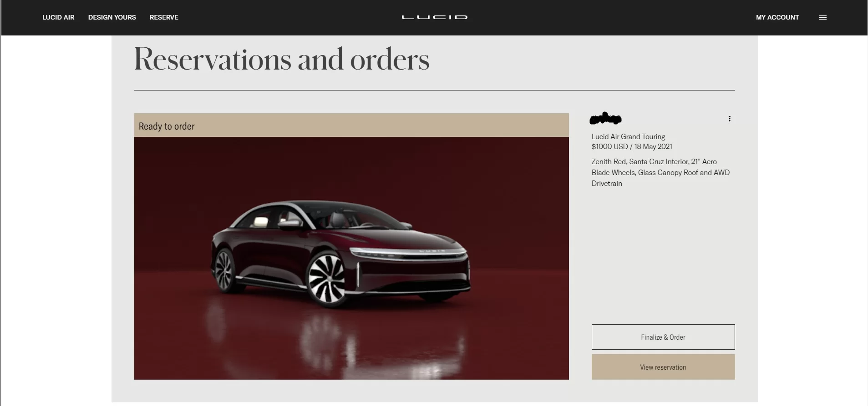Open MY ACCOUNT
Viewport: 868px width, 406px height.
coord(777,17)
